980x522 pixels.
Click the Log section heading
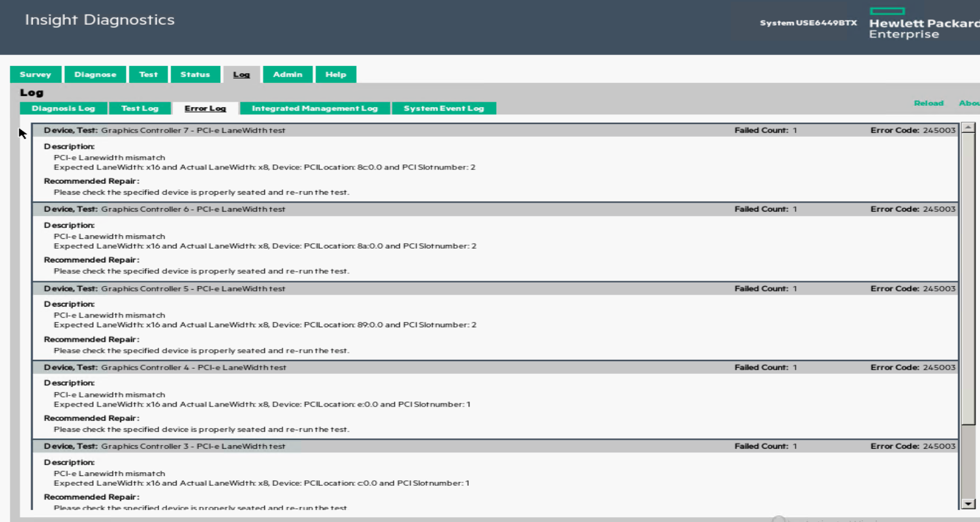(31, 93)
